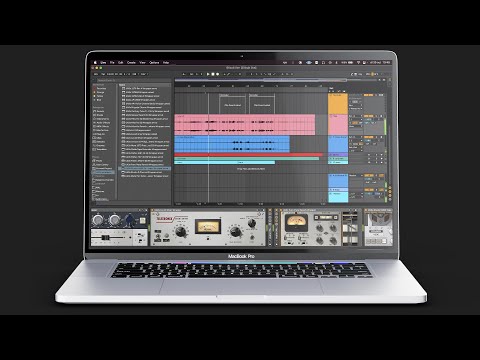Open the Apple menu
The height and width of the screenshot is (360, 480).
tap(95, 62)
